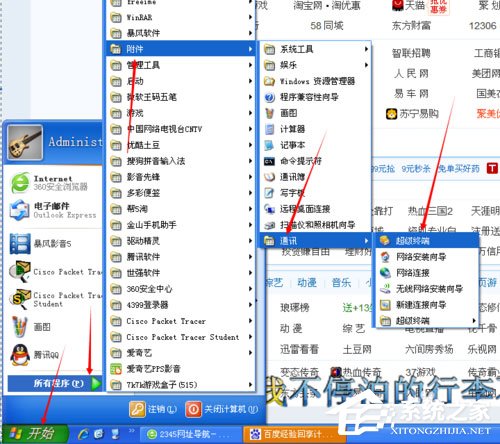The image size is (500, 444).
Task: Click the 关闭计算机 shutdown button
Action: [222, 409]
